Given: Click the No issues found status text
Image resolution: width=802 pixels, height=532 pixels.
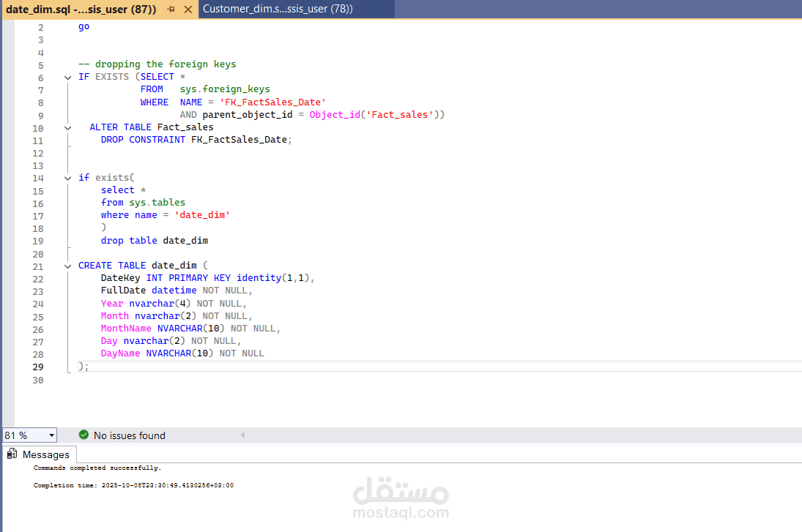Looking at the screenshot, I should (x=130, y=435).
